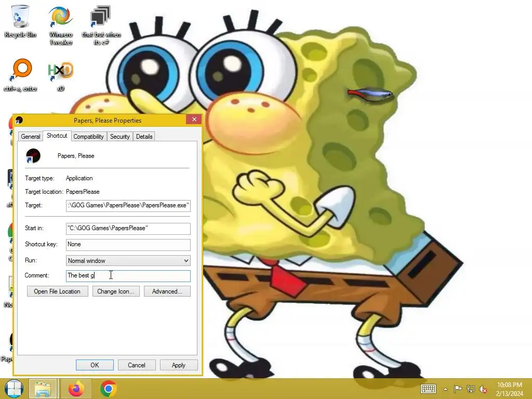Click the Apply button
This screenshot has height=399, width=532.
click(x=179, y=365)
